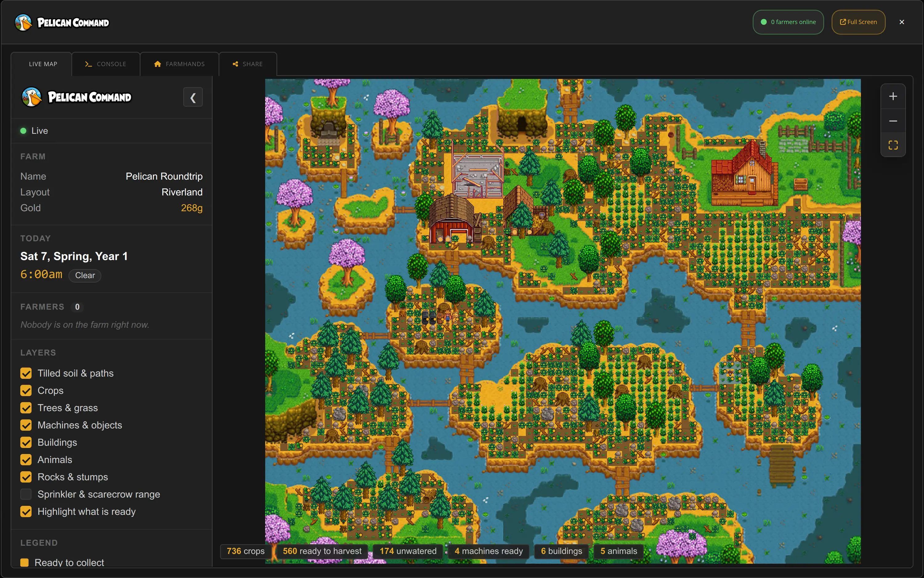Hide the Animals layer
924x578 pixels.
click(26, 460)
